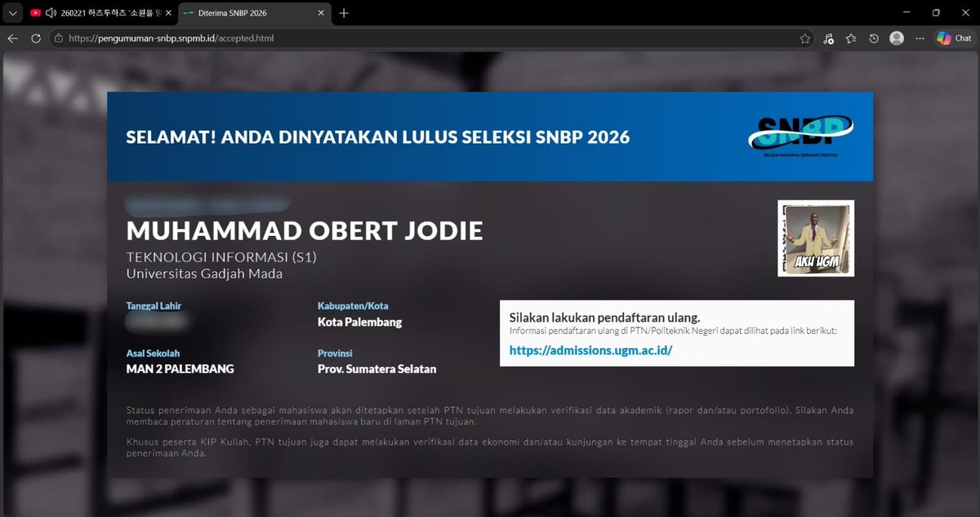
Task: Click Universitas Gadjah Mada text
Action: (x=204, y=274)
